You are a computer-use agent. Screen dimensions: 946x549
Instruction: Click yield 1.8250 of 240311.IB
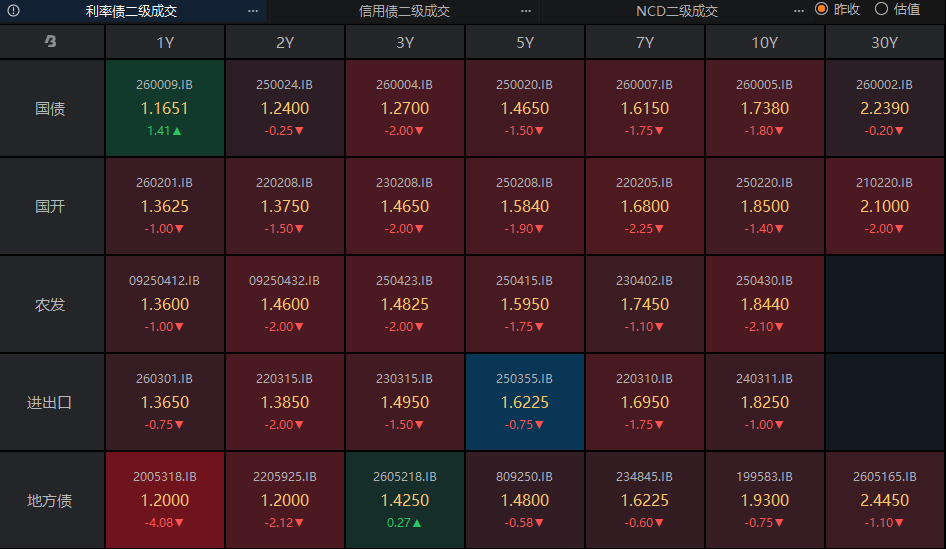[764, 402]
